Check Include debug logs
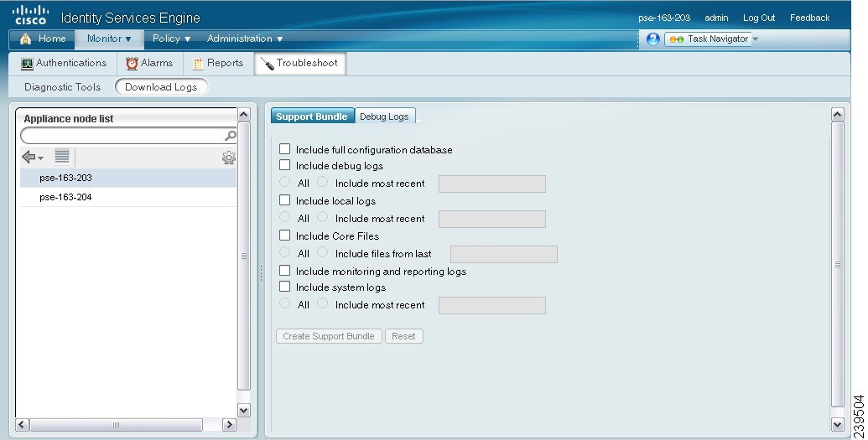The width and height of the screenshot is (868, 440). (284, 165)
